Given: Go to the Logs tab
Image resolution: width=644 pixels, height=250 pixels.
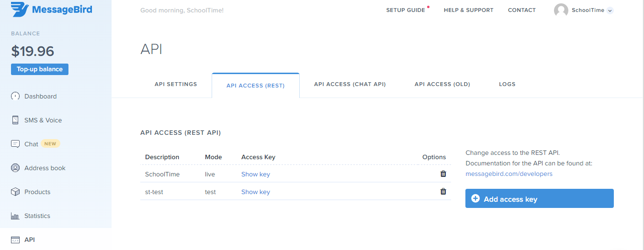Looking at the screenshot, I should pos(507,84).
